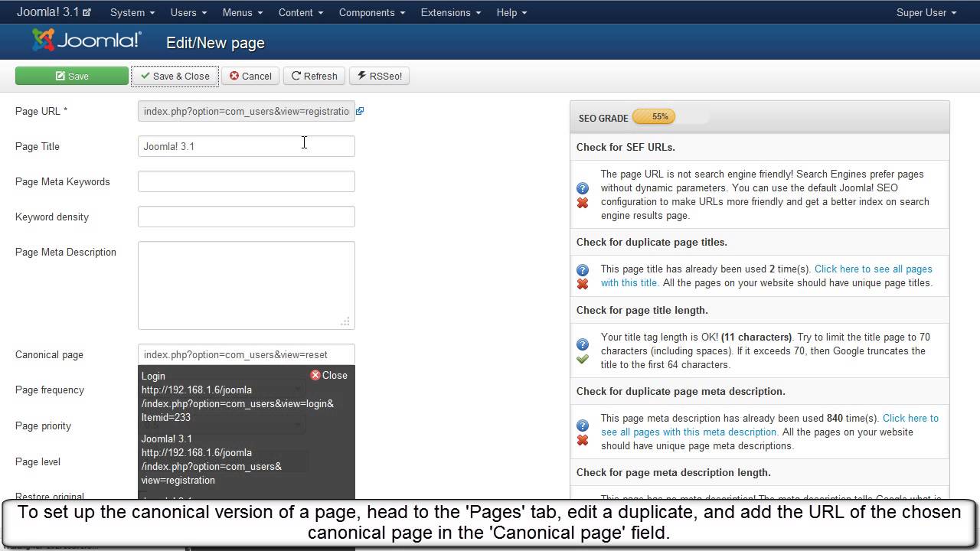Close the canonical suggestions popup
The width and height of the screenshot is (980, 551).
(x=328, y=375)
